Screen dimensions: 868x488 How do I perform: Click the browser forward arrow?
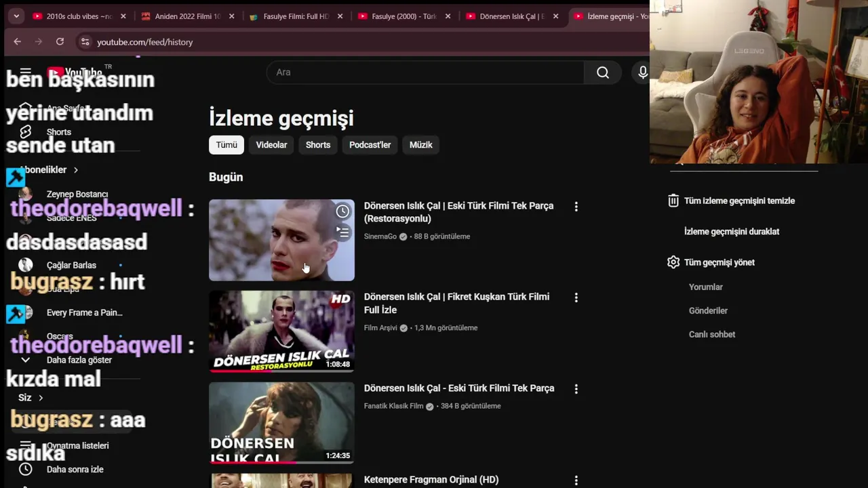[39, 41]
